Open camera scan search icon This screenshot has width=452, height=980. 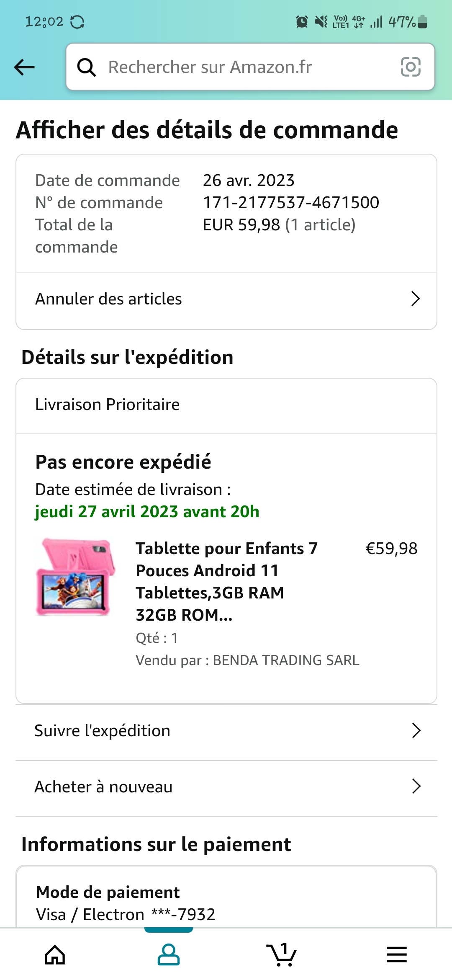pyautogui.click(x=411, y=67)
